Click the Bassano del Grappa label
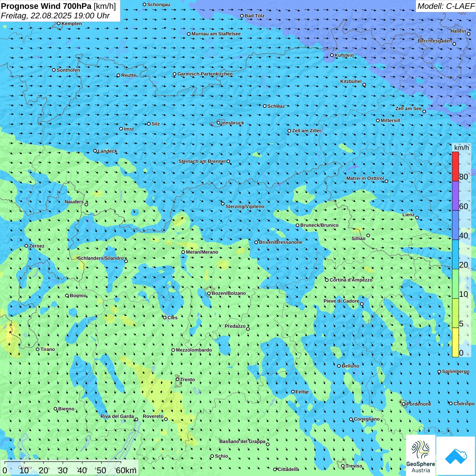 click(x=242, y=441)
